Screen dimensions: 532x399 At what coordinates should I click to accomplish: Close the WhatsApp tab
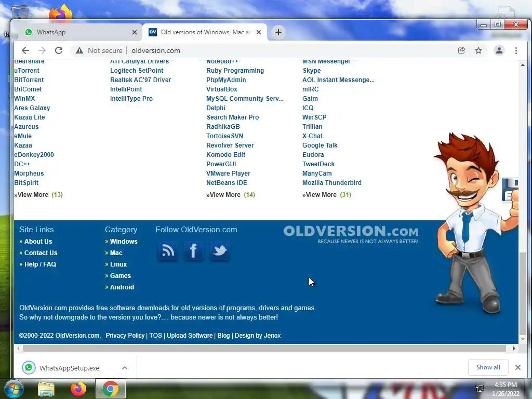point(135,32)
